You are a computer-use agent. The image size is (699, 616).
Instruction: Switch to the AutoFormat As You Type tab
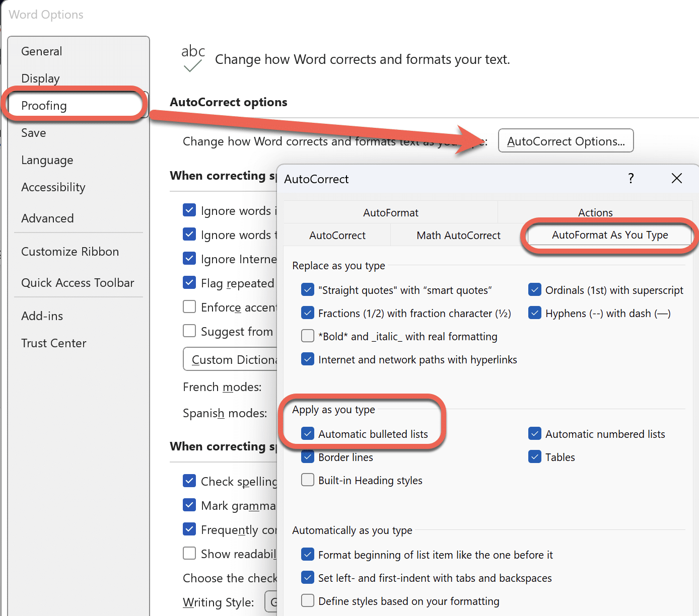pos(609,235)
